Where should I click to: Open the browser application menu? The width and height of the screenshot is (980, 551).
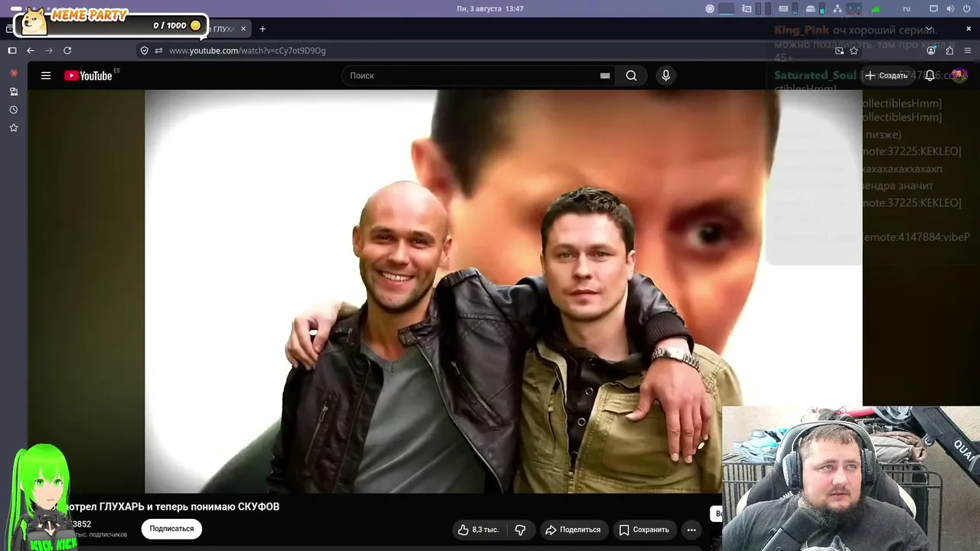click(x=968, y=51)
